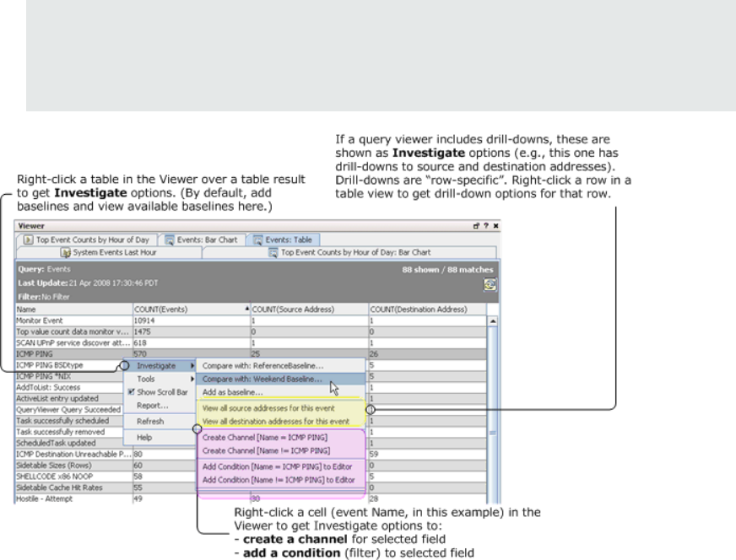The image size is (736, 560).
Task: Close the Viewer panel with the X
Action: [495, 225]
